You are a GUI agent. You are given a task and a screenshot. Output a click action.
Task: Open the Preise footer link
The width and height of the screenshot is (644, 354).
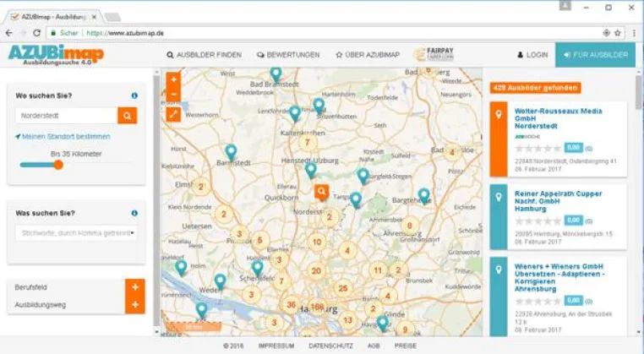point(406,346)
